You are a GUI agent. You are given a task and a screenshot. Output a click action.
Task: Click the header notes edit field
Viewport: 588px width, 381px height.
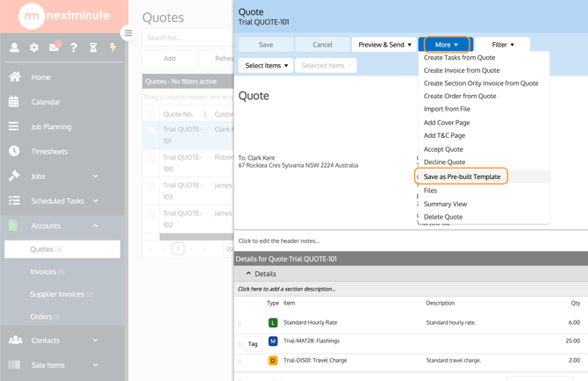pyautogui.click(x=279, y=241)
